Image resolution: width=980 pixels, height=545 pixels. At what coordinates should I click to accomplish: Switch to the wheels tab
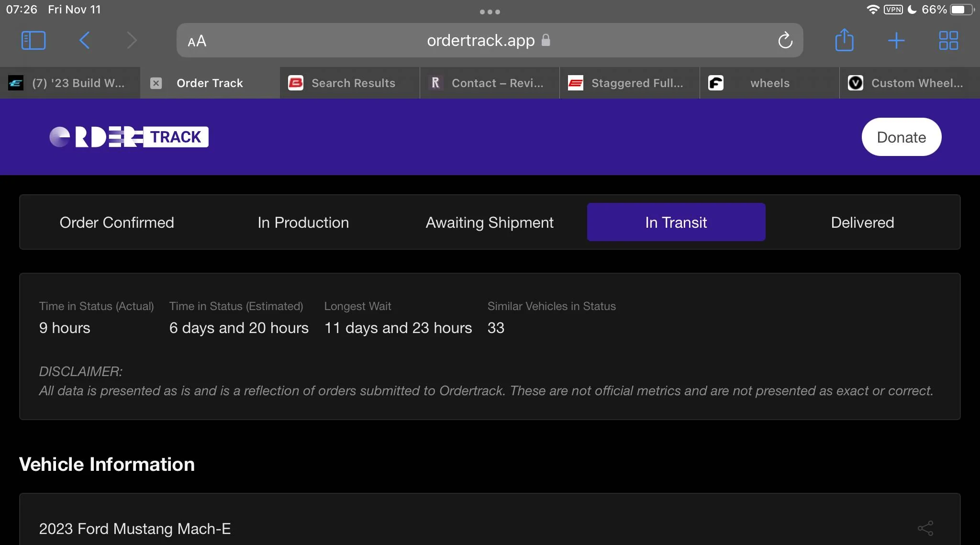click(769, 83)
